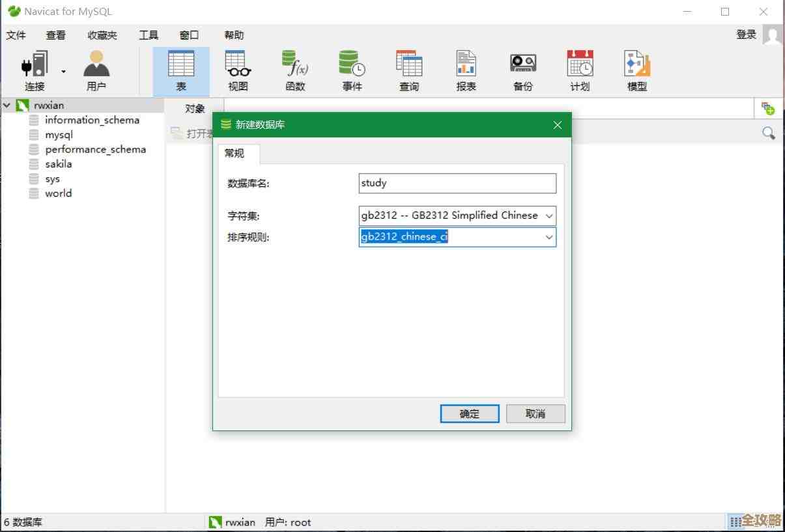
Task: Open the Report (报表) toolbar icon
Action: (466, 72)
